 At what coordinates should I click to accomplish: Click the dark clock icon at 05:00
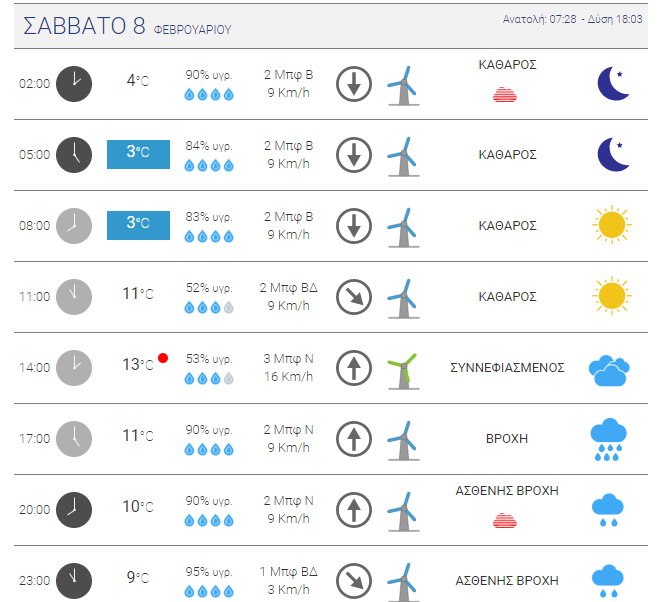click(x=74, y=155)
